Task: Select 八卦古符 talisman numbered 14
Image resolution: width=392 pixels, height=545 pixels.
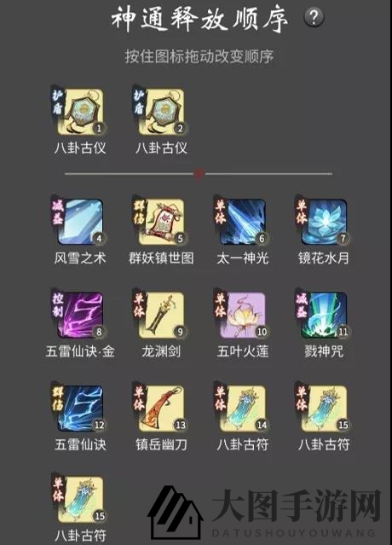Action: (242, 409)
